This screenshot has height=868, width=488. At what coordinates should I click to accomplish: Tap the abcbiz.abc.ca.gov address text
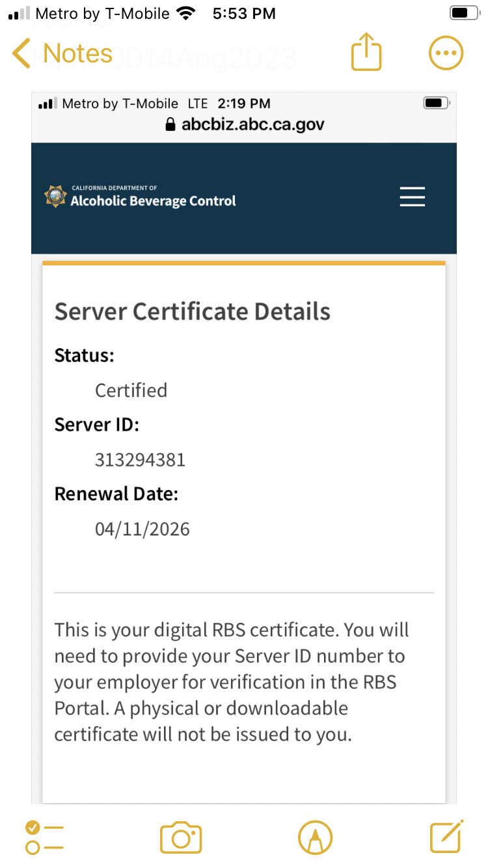252,124
